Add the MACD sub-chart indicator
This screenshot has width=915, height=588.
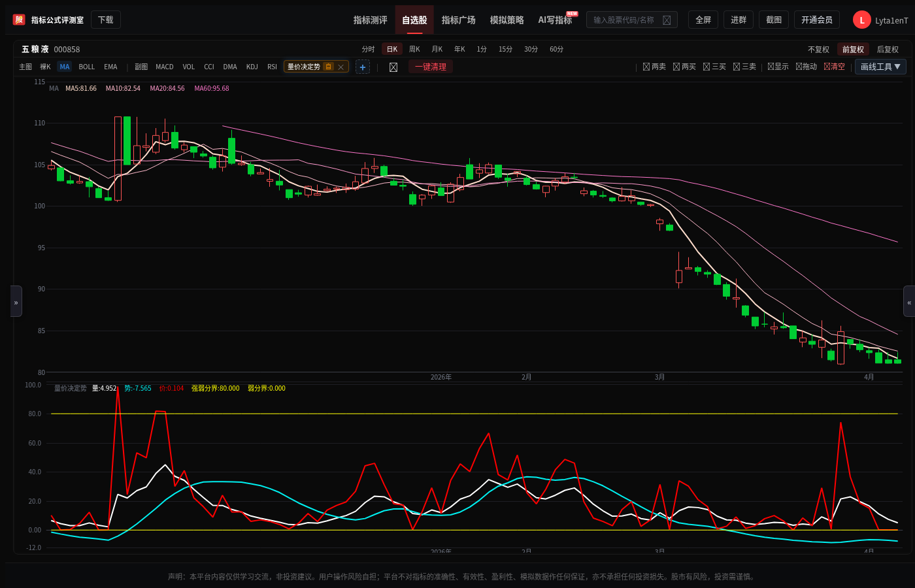[x=165, y=67]
